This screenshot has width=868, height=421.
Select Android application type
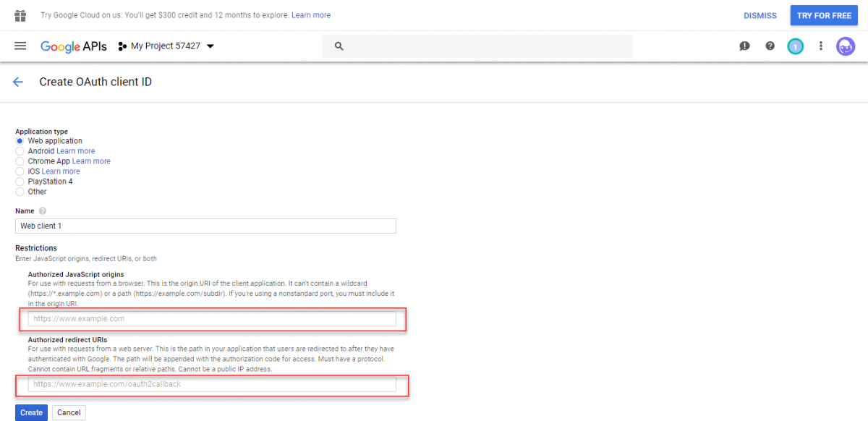tap(20, 151)
